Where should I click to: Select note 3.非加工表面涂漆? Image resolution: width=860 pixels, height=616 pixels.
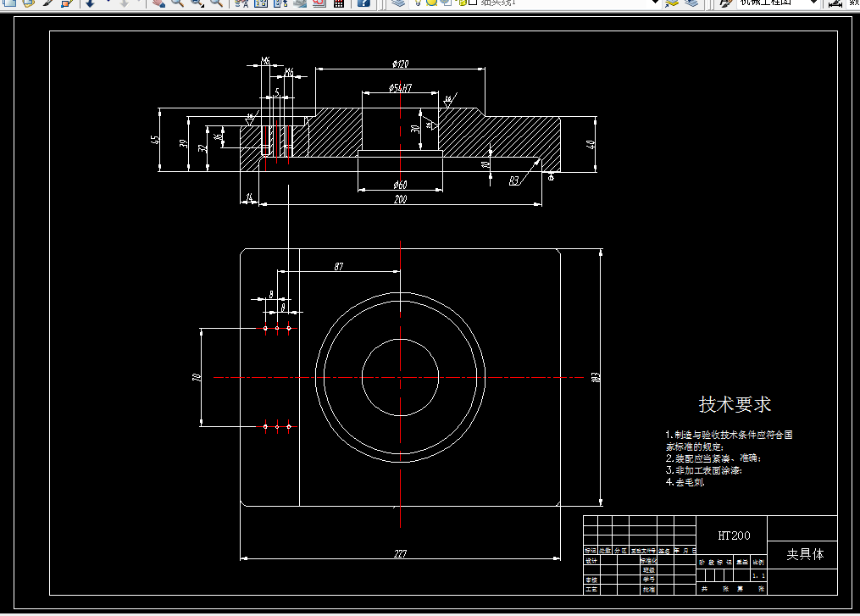pyautogui.click(x=704, y=470)
